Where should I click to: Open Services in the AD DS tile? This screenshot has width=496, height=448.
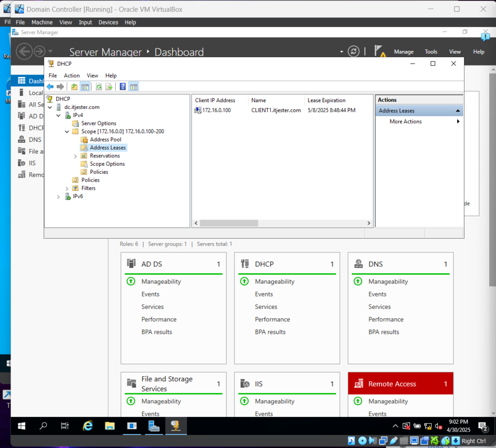(x=153, y=307)
